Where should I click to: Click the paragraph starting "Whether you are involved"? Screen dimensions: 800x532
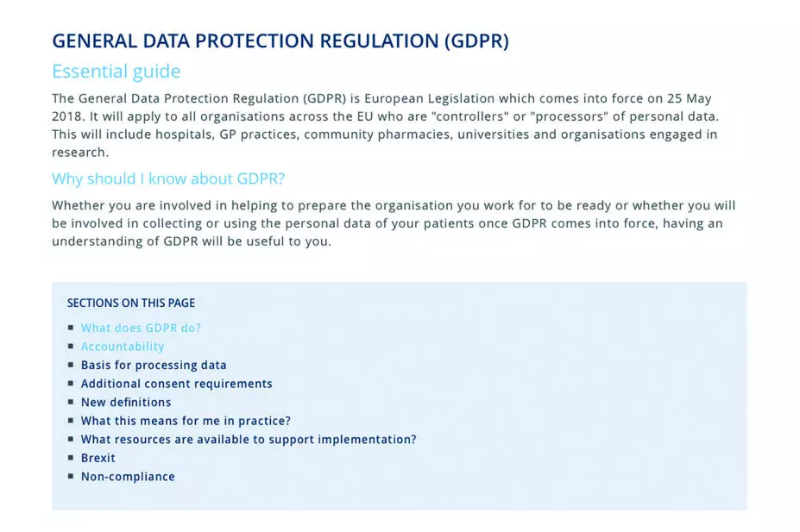[394, 223]
